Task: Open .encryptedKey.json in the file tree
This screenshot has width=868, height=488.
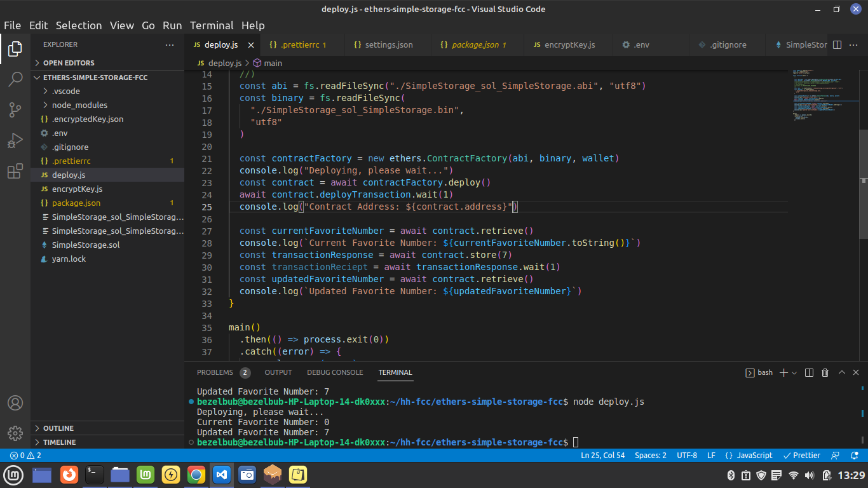Action: [108, 119]
